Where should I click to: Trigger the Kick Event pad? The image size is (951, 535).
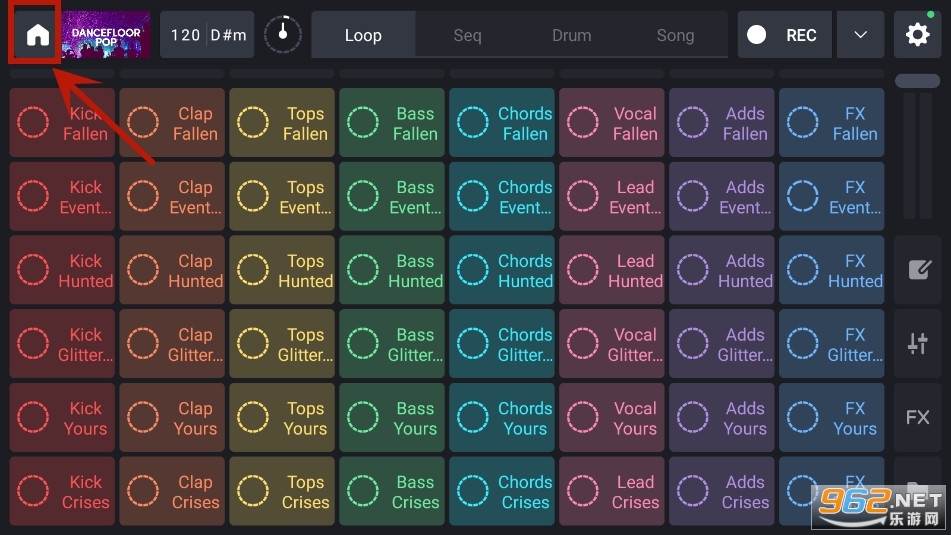tap(62, 197)
